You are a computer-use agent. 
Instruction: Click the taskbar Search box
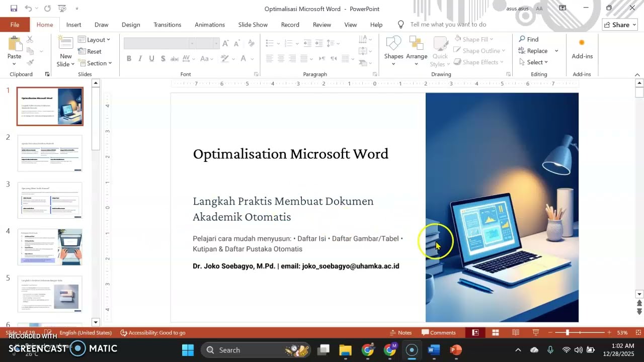[256, 350]
